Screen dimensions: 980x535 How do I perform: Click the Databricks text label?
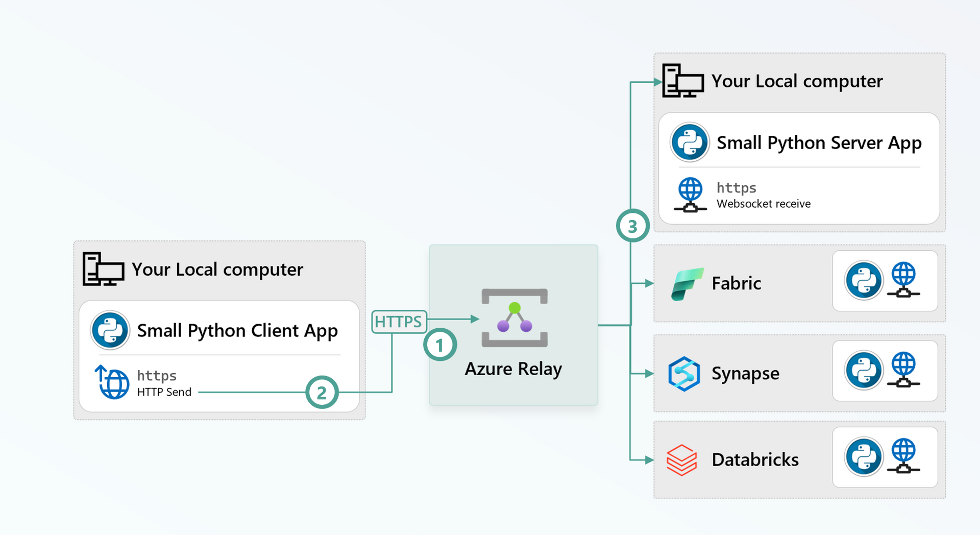(x=755, y=460)
